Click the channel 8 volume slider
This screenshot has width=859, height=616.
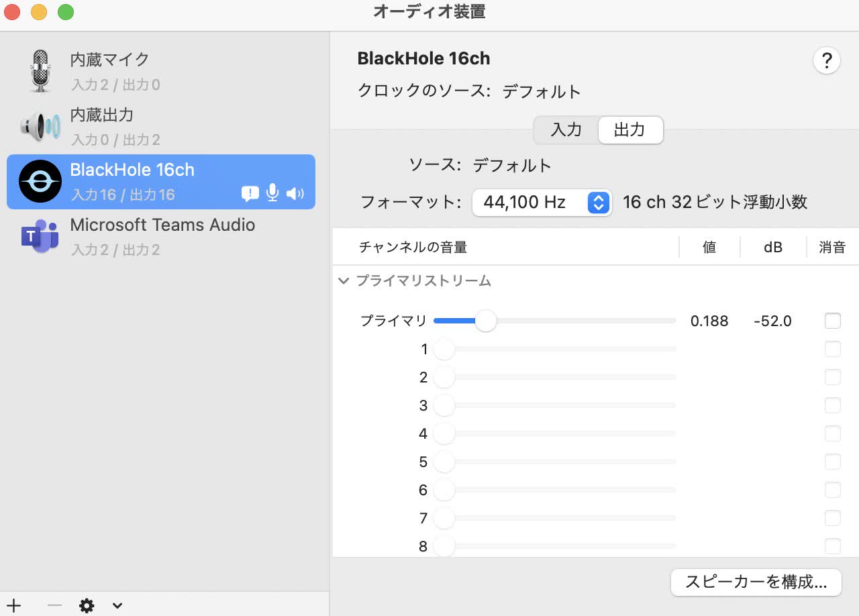coord(555,546)
